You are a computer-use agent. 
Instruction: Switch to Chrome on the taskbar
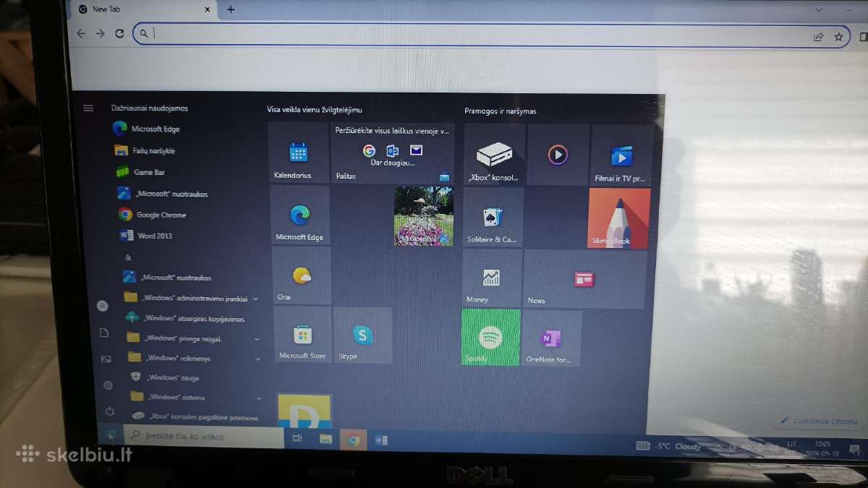pyautogui.click(x=353, y=440)
